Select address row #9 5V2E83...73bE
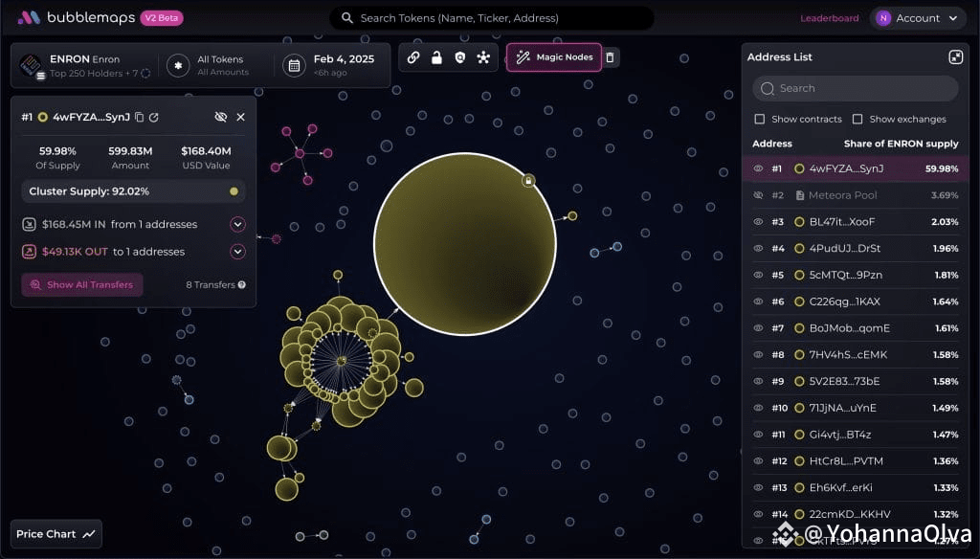Screen dimensions: 980x559 855,381
